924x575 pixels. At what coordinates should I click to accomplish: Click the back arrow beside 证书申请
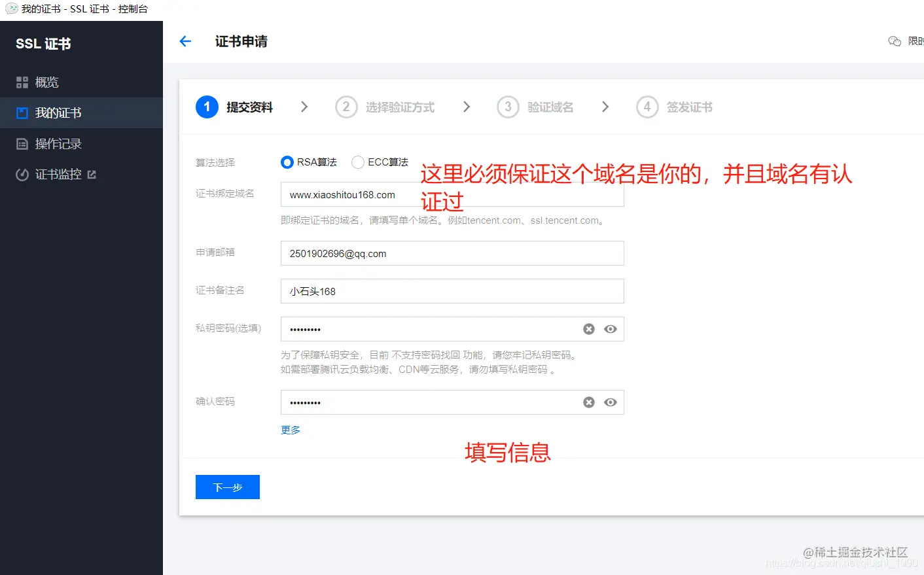point(185,41)
